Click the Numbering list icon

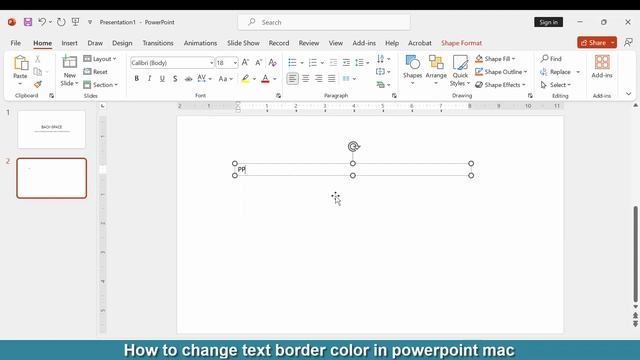coord(313,62)
